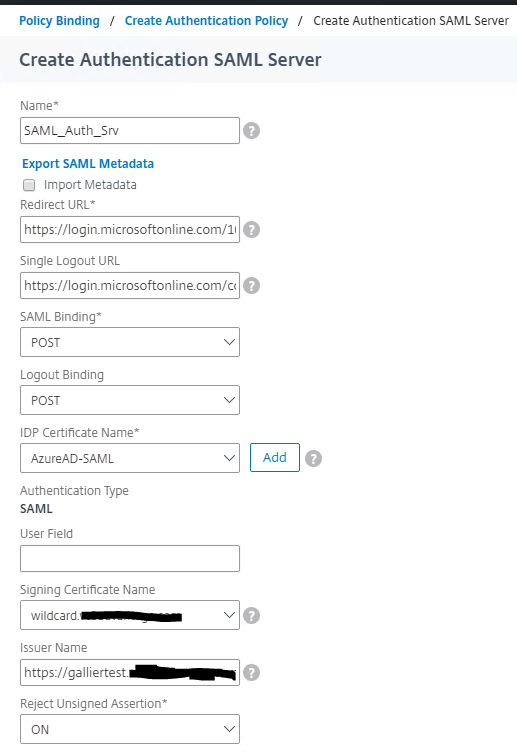The height and width of the screenshot is (754, 517).
Task: Show help for Signing Certificate Name
Action: click(x=251, y=615)
